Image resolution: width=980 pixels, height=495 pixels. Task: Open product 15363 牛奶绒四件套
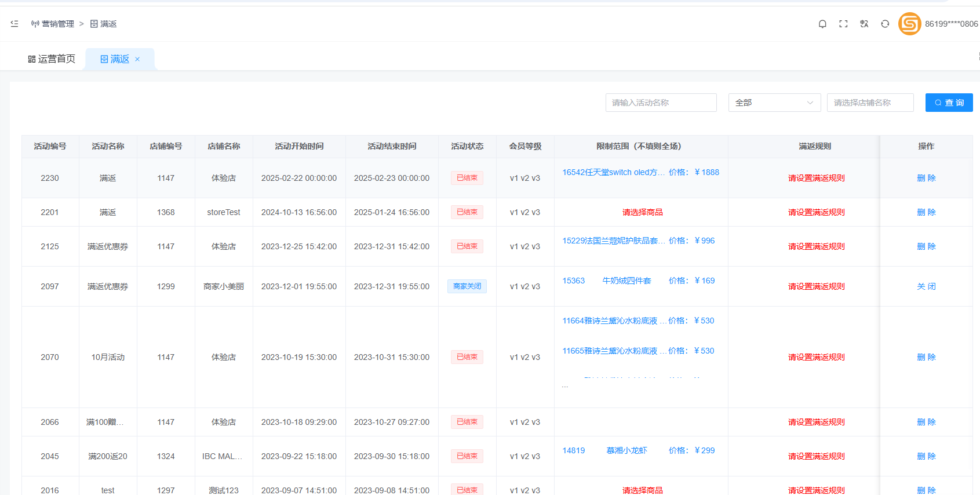point(626,281)
